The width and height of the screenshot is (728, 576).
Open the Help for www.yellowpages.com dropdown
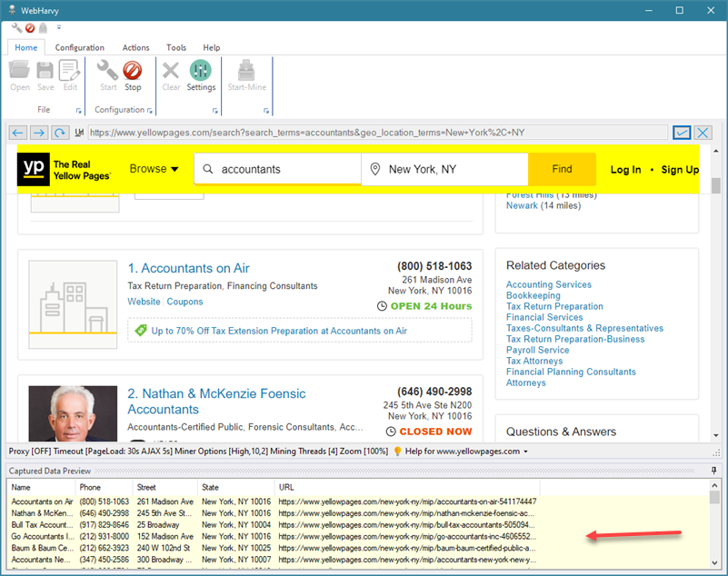point(462,452)
